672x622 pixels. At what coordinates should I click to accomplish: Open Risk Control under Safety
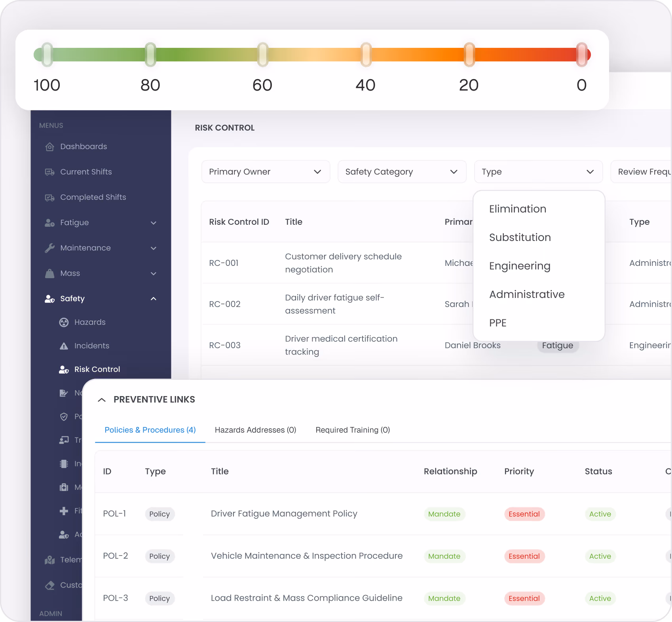click(x=97, y=370)
